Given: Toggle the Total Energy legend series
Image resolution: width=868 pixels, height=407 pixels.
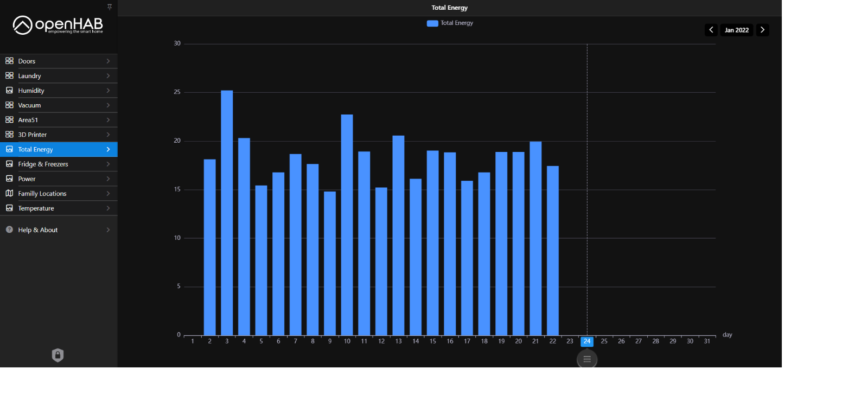Looking at the screenshot, I should (x=450, y=23).
